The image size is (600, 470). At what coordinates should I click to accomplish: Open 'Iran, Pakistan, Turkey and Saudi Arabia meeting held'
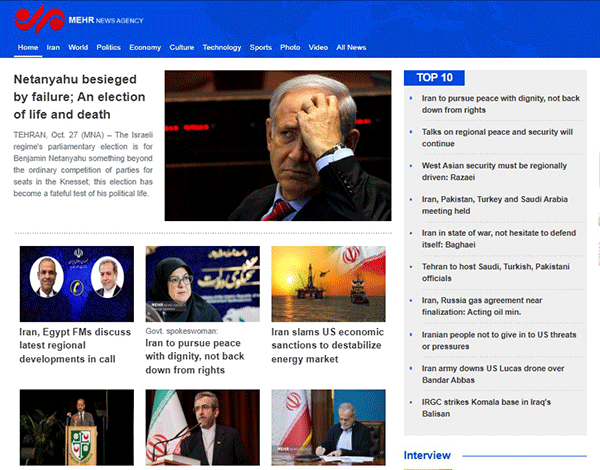coord(494,205)
